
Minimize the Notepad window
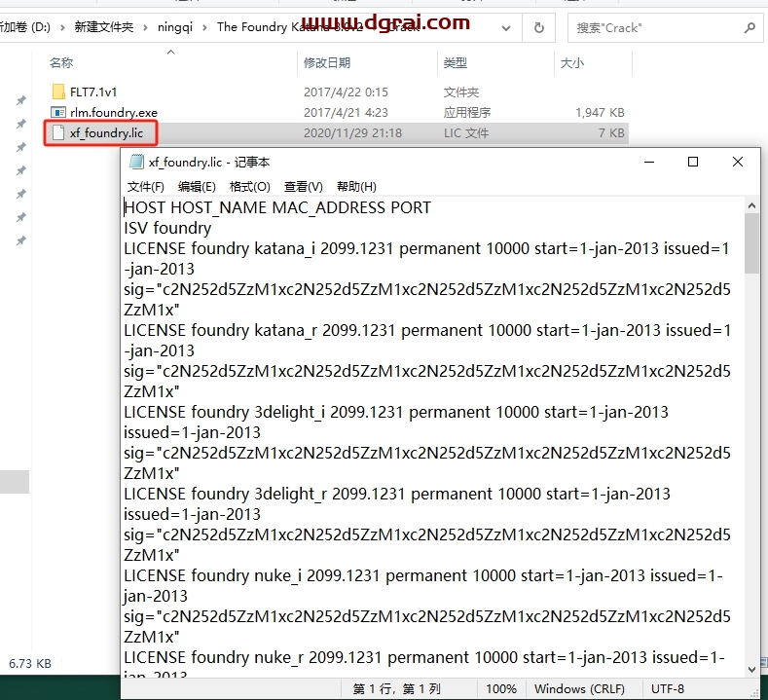(649, 162)
